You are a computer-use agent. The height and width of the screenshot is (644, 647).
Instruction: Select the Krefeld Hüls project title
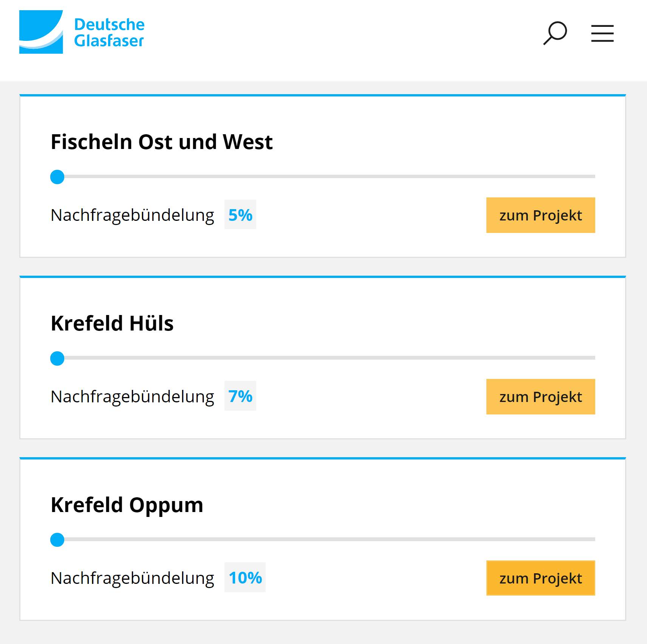click(112, 323)
